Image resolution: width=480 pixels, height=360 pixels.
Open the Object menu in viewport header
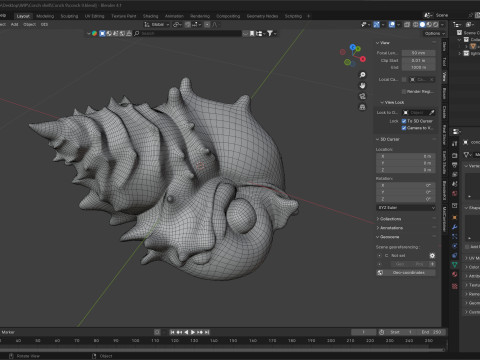(29, 24)
